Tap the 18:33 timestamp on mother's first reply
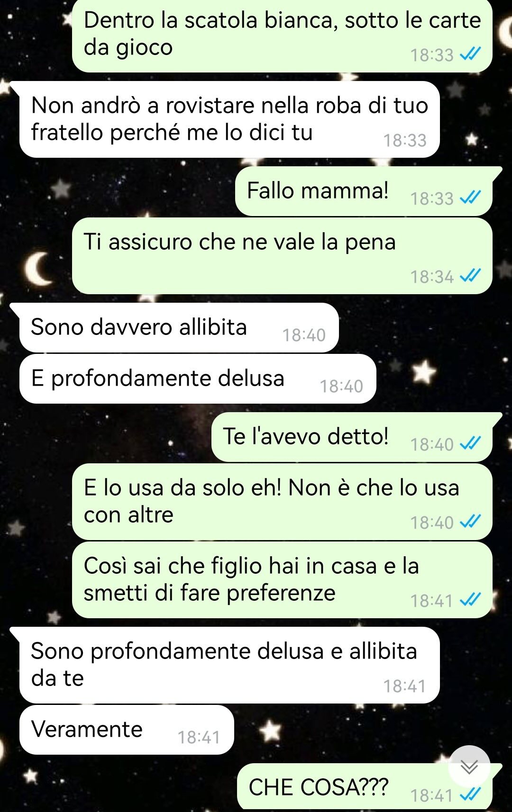Image resolution: width=512 pixels, height=812 pixels. [x=405, y=140]
